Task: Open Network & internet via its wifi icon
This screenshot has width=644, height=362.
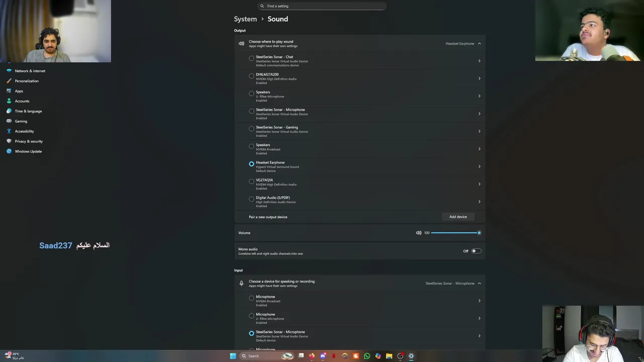Action: pos(9,71)
